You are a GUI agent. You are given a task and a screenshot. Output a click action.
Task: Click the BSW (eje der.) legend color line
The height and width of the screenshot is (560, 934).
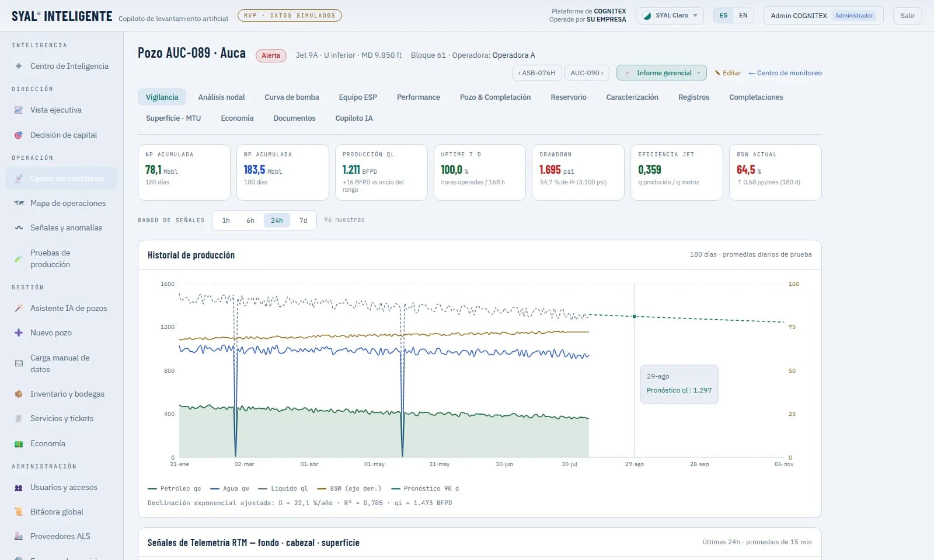pos(322,488)
